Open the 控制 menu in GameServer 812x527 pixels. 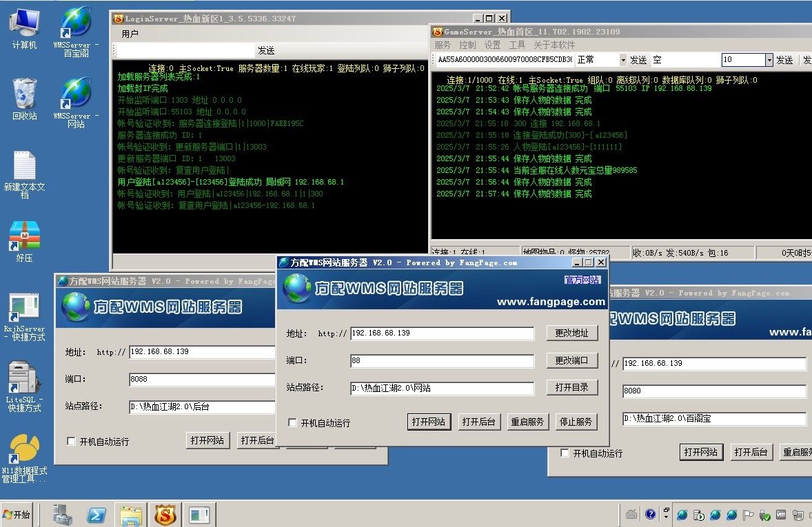coord(467,45)
